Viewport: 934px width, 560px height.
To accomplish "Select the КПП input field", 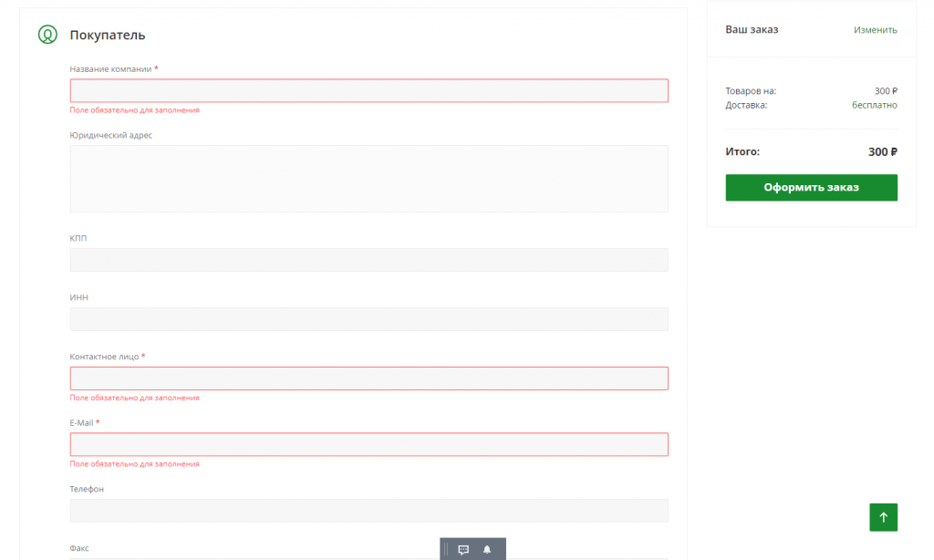I will [x=368, y=260].
